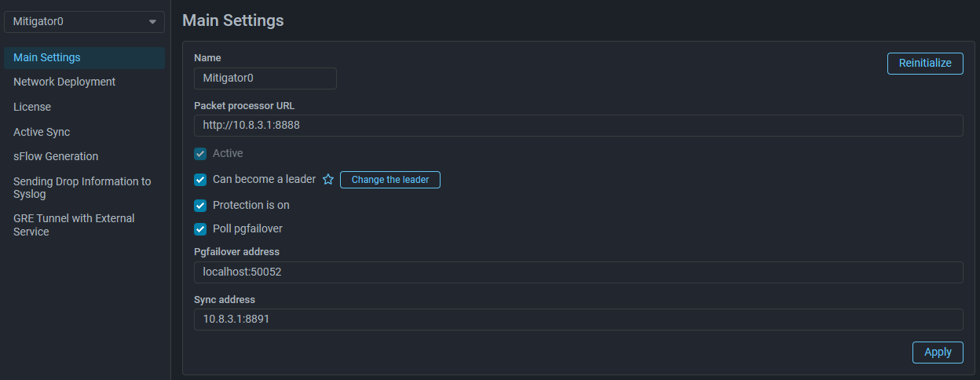
Task: Open GRE Tunnel with External Service
Action: pos(74,225)
